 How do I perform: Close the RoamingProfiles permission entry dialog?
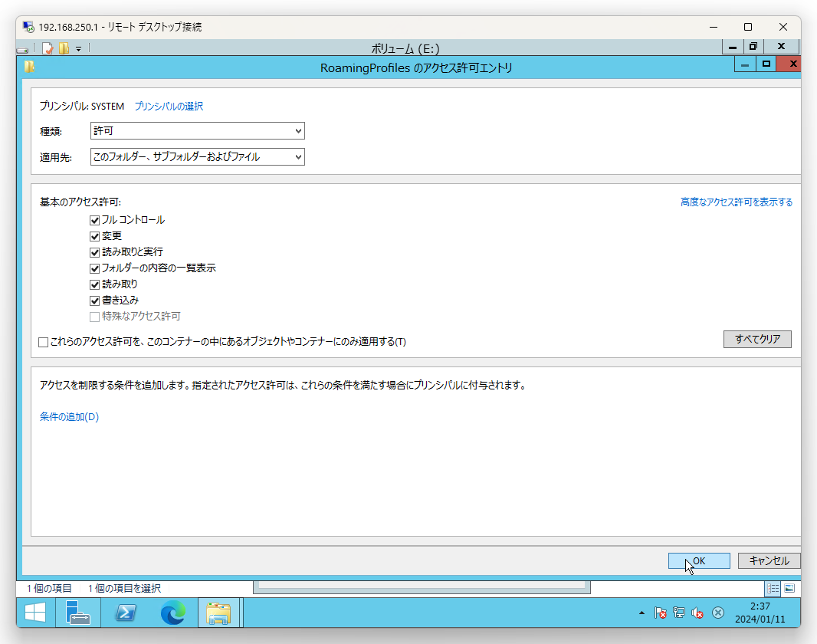(x=790, y=64)
